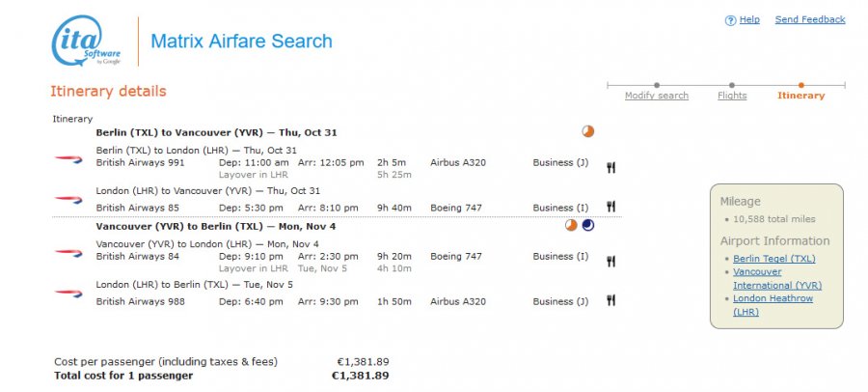Screen dimensions: 868x392
Task: Go back to Modify search step
Action: [x=656, y=96]
